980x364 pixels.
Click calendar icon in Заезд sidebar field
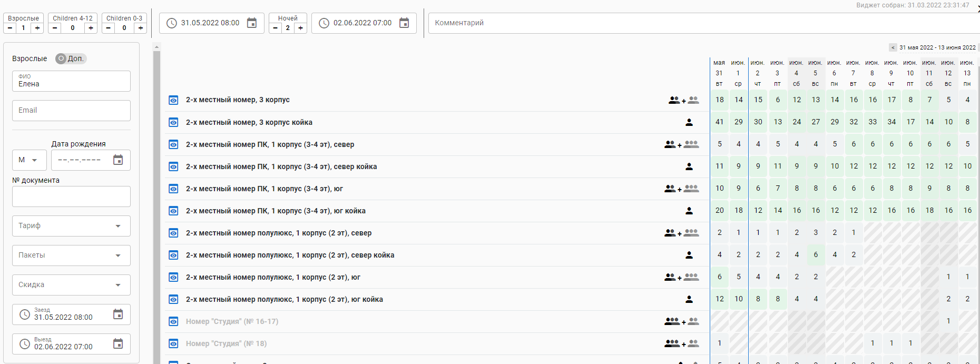pyautogui.click(x=118, y=314)
